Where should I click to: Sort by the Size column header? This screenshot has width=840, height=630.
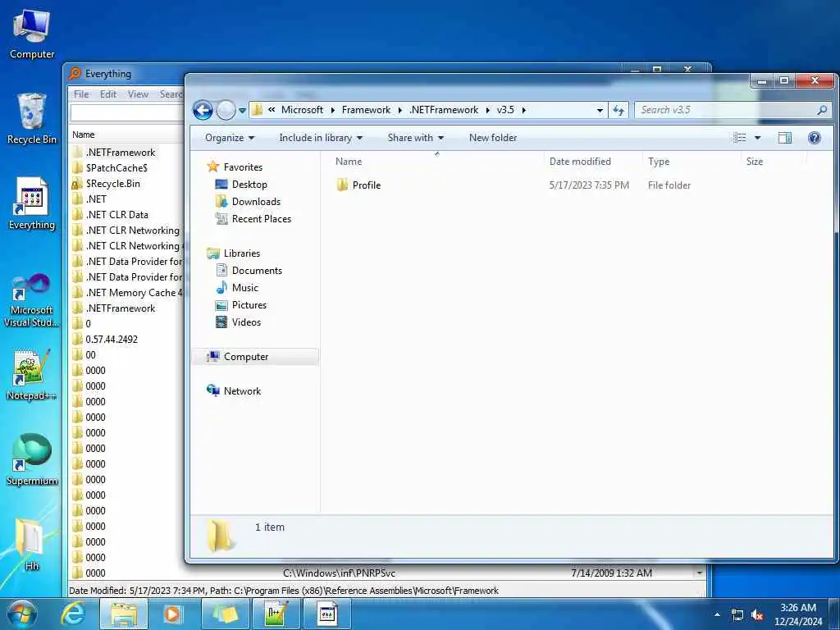click(x=755, y=162)
